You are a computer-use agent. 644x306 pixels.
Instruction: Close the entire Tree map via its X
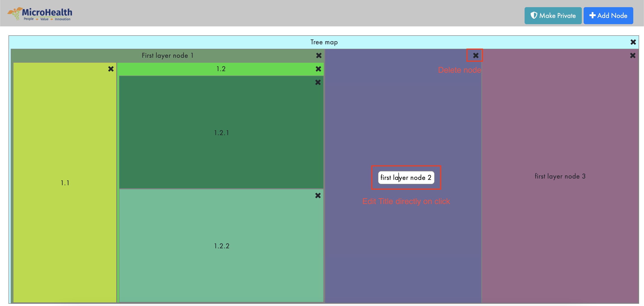633,42
